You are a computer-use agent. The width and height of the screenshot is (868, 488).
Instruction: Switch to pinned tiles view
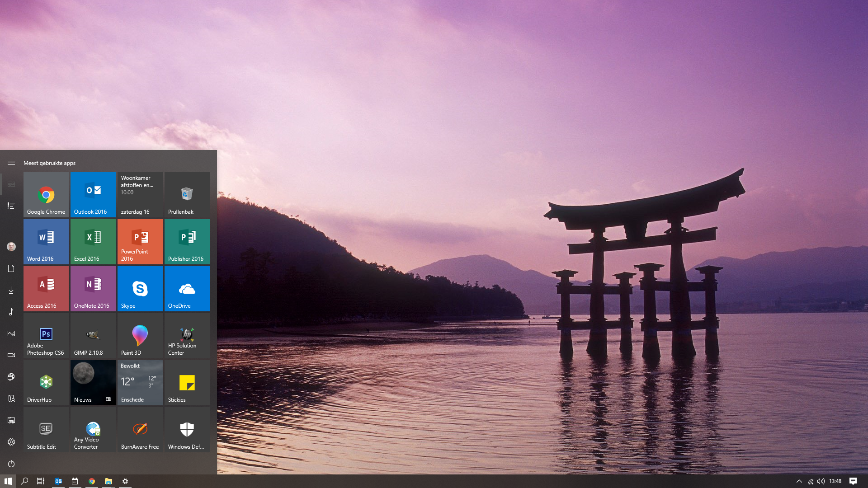(11, 184)
